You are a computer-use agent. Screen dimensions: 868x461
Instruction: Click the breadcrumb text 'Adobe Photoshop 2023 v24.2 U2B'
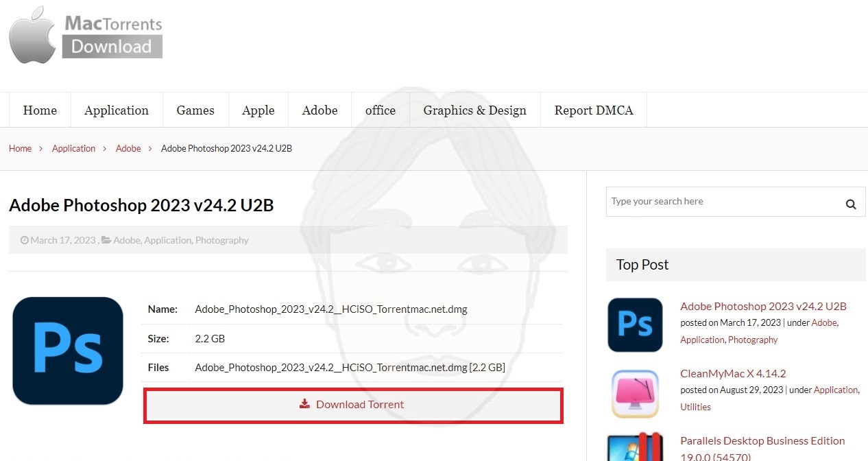click(x=226, y=148)
